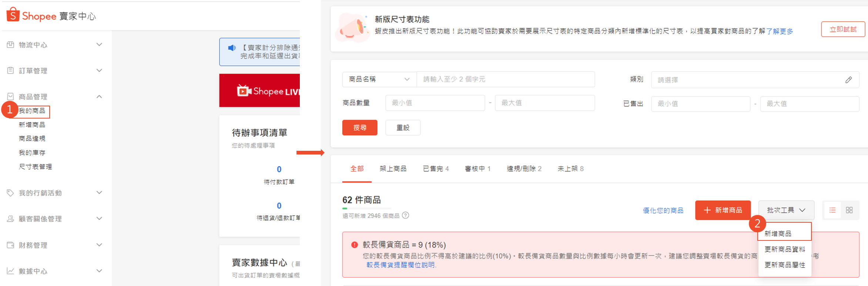Expand the 財務管理 sidebar section
This screenshot has width=868, height=286.
click(x=99, y=245)
